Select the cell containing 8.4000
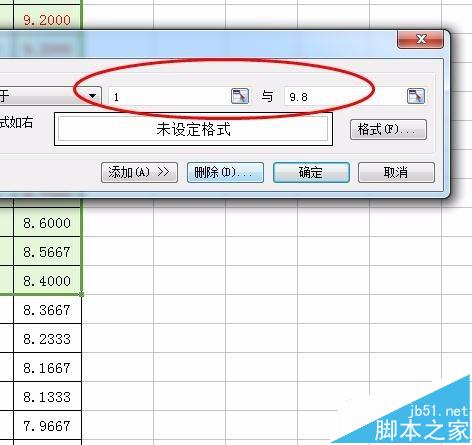The height and width of the screenshot is (445, 472). [x=47, y=280]
